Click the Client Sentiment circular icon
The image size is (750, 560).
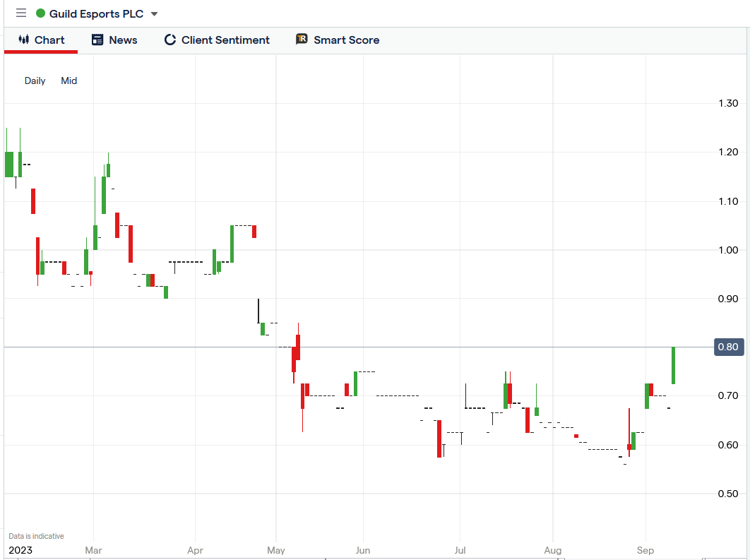pyautogui.click(x=169, y=40)
